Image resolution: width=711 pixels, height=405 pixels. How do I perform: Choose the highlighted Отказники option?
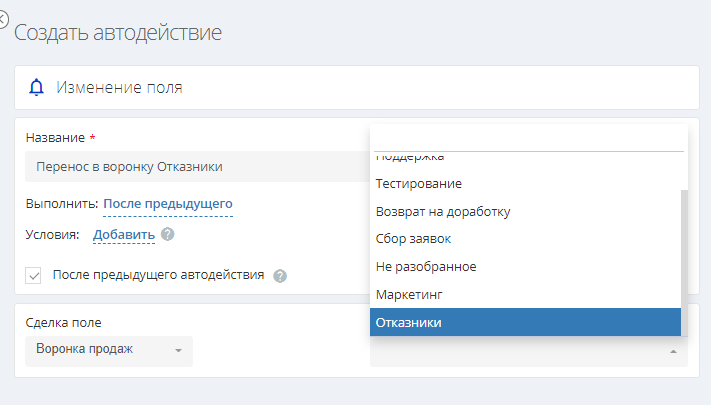409,322
